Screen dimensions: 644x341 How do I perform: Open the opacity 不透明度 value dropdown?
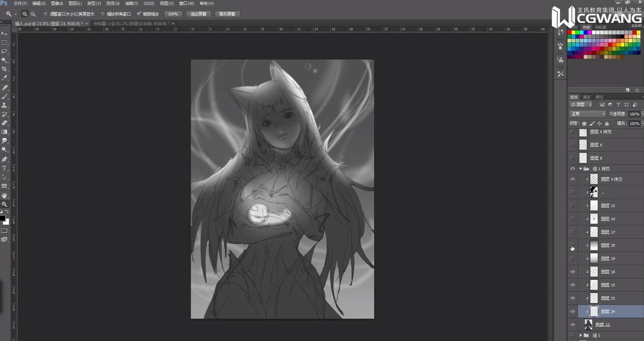pos(642,114)
